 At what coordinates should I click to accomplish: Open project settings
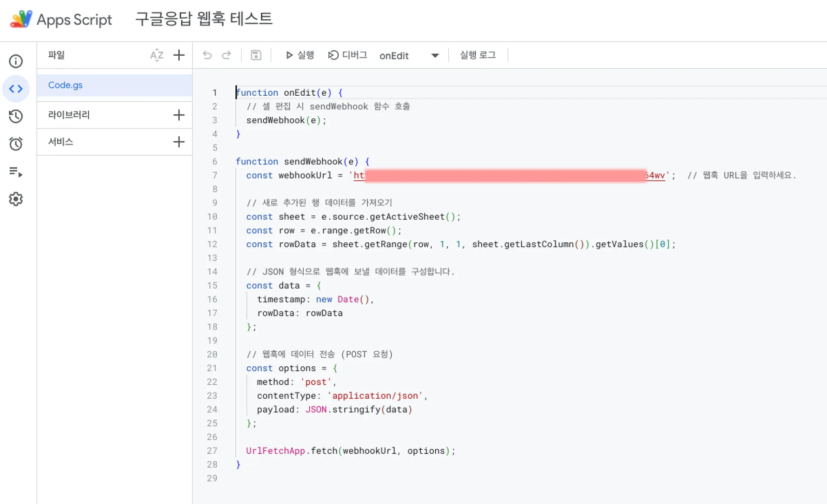click(x=16, y=199)
